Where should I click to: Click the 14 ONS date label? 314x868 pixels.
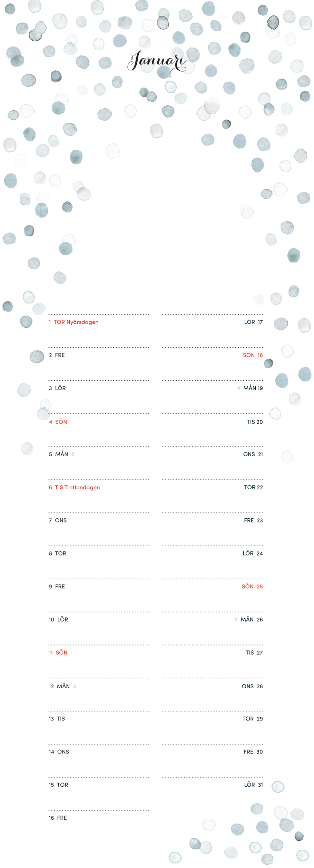59,752
